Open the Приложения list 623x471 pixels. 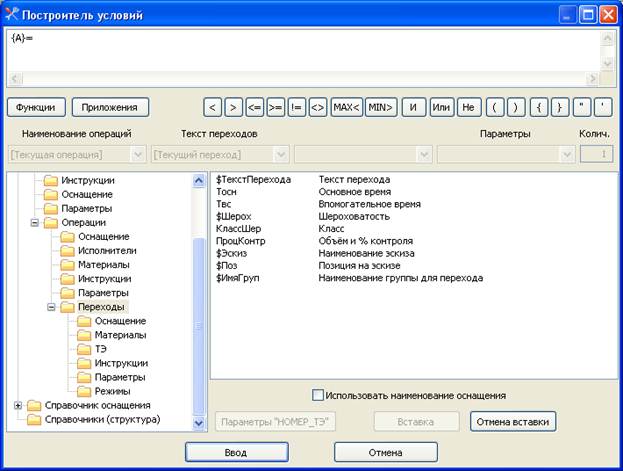tap(110, 107)
